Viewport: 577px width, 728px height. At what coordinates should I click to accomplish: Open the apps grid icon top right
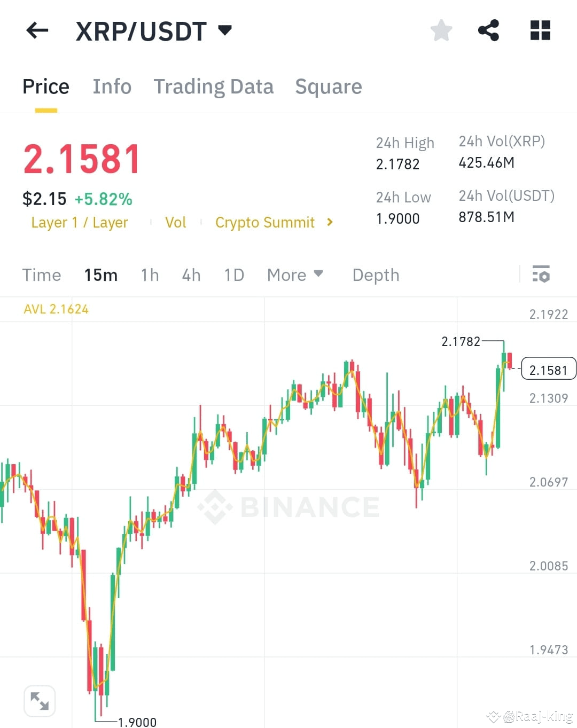coord(540,30)
